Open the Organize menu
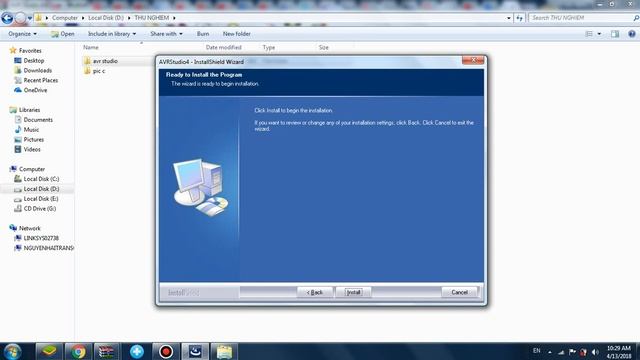The width and height of the screenshot is (640, 360). [x=22, y=34]
